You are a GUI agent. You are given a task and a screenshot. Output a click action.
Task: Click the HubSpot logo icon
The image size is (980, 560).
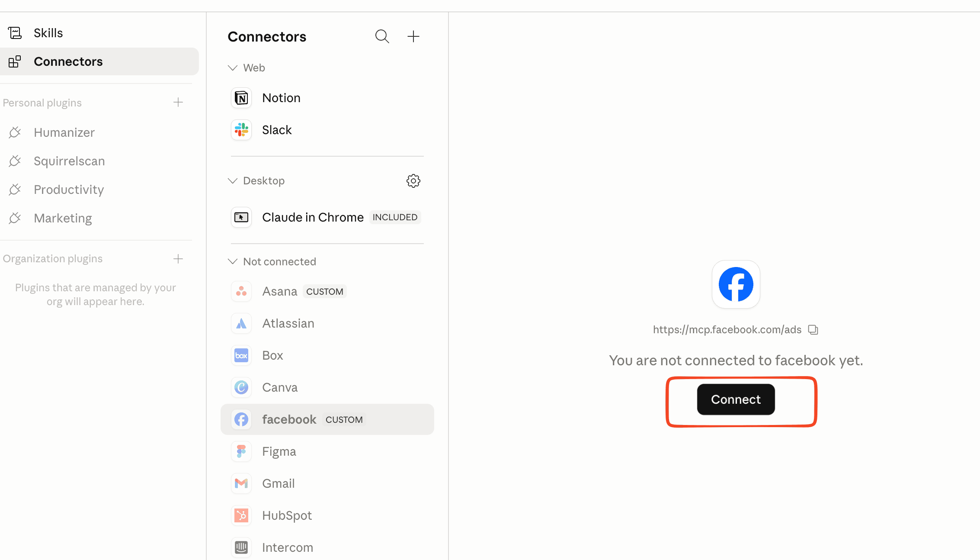tap(241, 516)
